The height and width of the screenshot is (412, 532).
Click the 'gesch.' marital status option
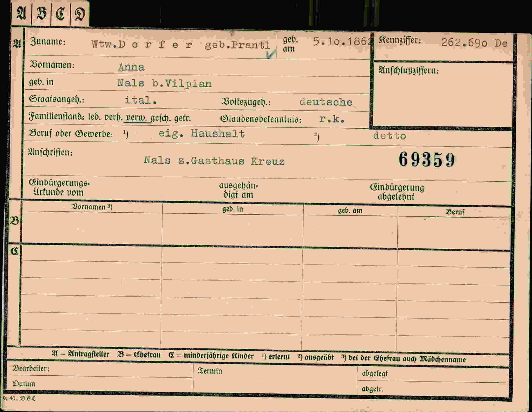pos(160,118)
